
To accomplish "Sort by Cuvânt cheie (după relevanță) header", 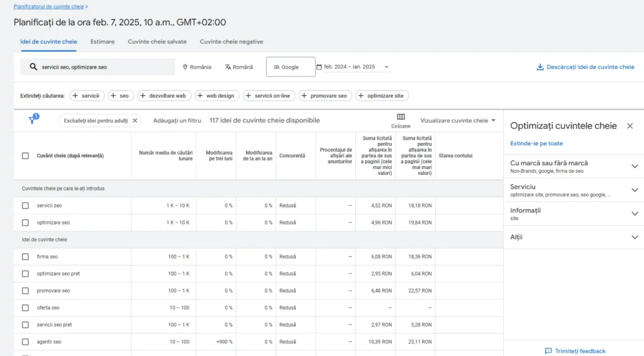I will (70, 155).
